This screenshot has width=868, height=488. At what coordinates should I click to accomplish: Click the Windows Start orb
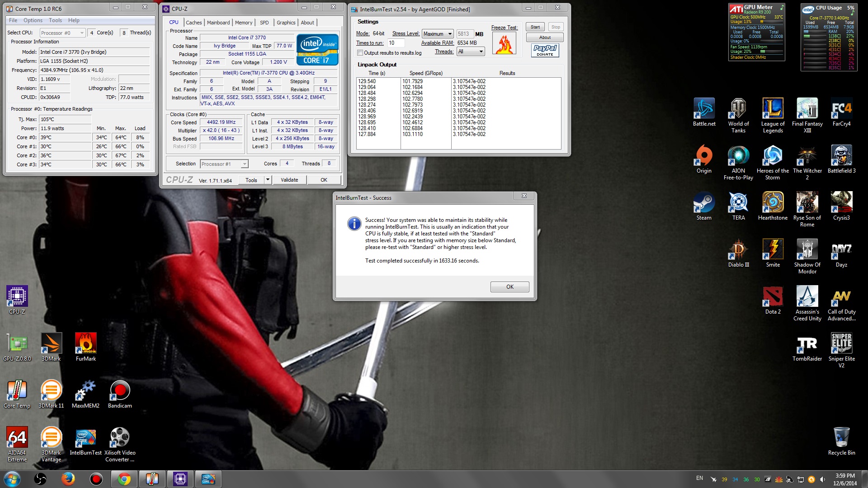click(x=12, y=479)
